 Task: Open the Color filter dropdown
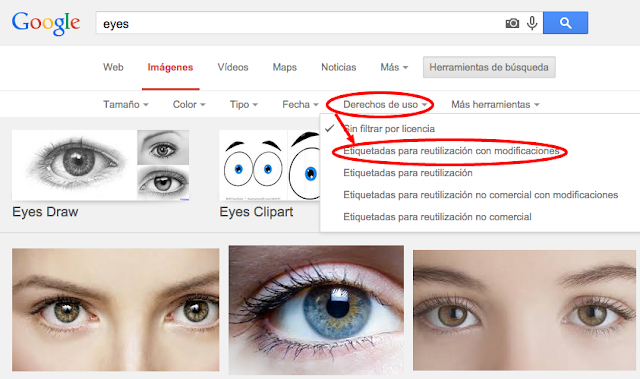[189, 105]
